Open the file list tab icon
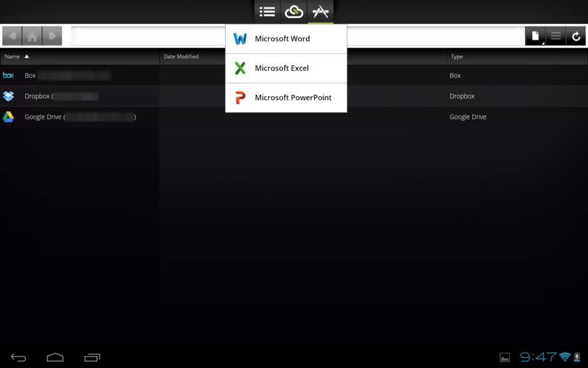The image size is (588, 368). coord(267,11)
